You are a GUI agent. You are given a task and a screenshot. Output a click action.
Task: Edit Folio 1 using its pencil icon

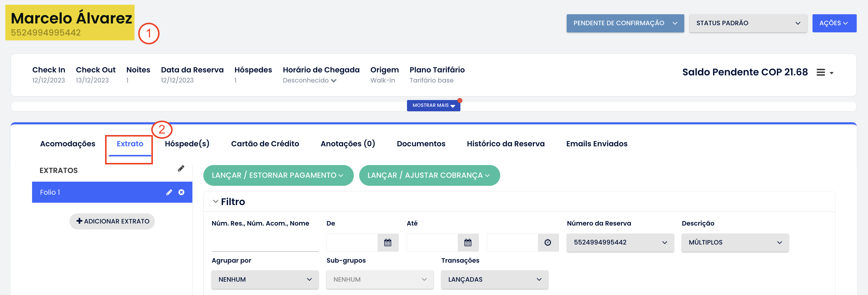169,192
